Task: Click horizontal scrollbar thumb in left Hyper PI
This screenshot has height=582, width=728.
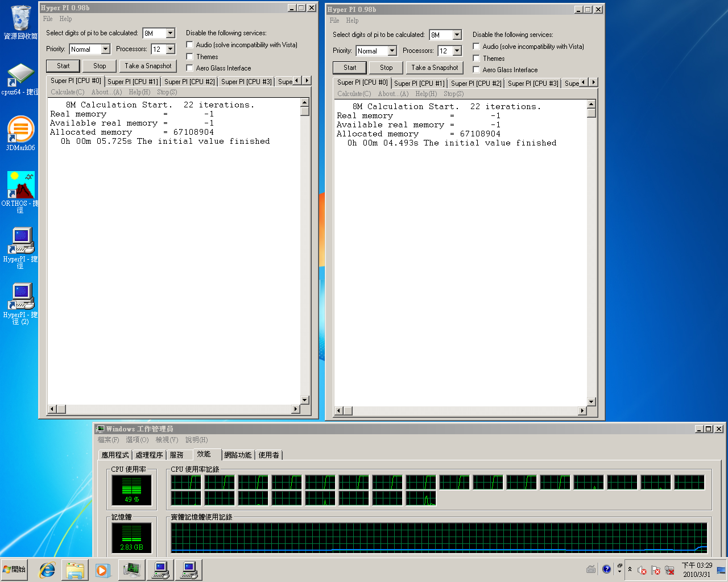Action: click(x=61, y=409)
